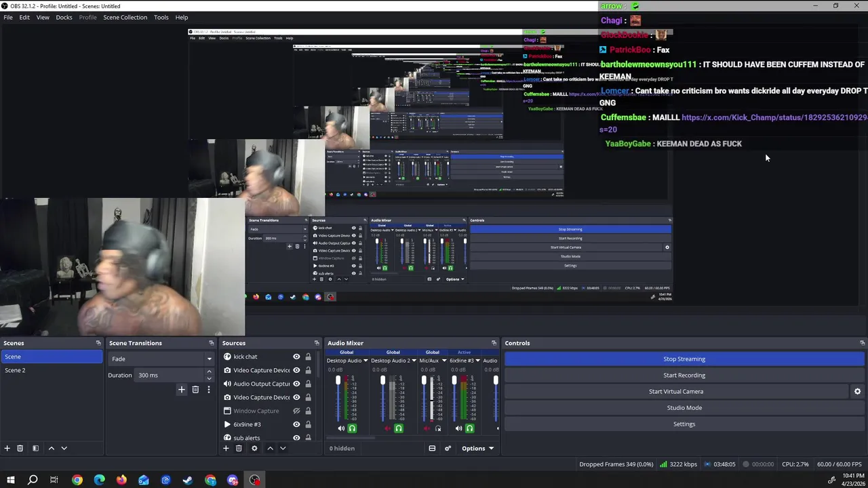
Task: Open Mic/Aux channel dropdown arrow
Action: [444, 361]
